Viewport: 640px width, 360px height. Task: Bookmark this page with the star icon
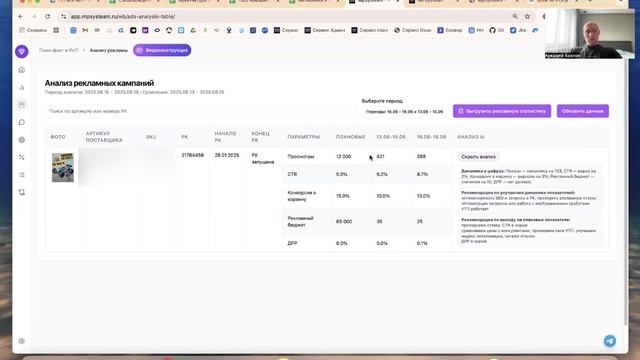(527, 17)
